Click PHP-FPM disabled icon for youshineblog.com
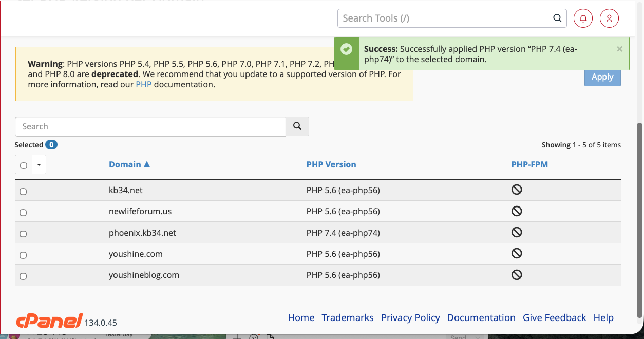The height and width of the screenshot is (339, 644). point(517,275)
